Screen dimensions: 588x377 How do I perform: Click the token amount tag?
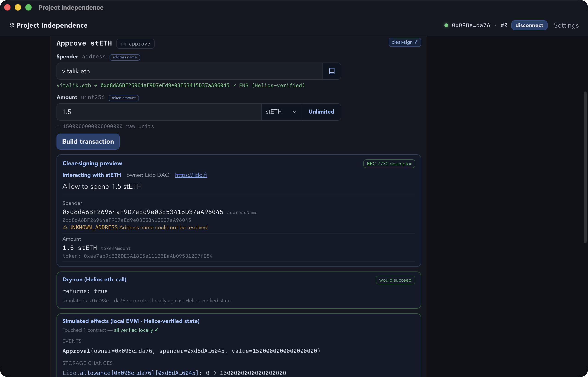pos(124,98)
